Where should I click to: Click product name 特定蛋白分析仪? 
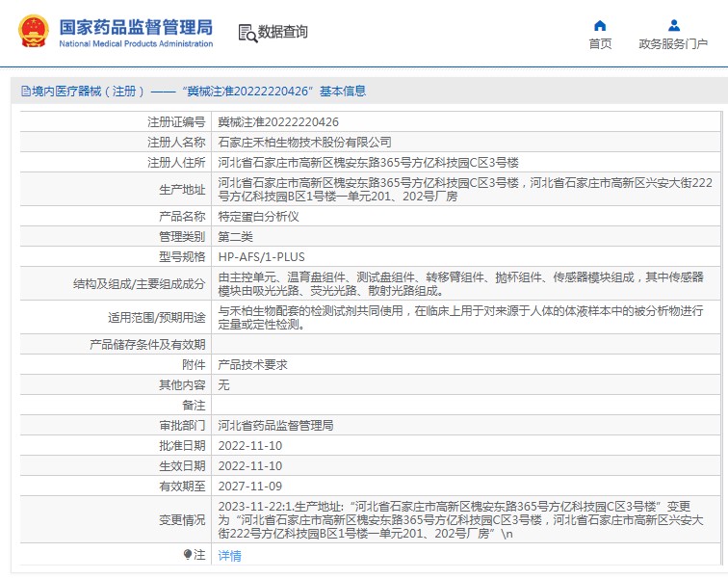tap(258, 217)
